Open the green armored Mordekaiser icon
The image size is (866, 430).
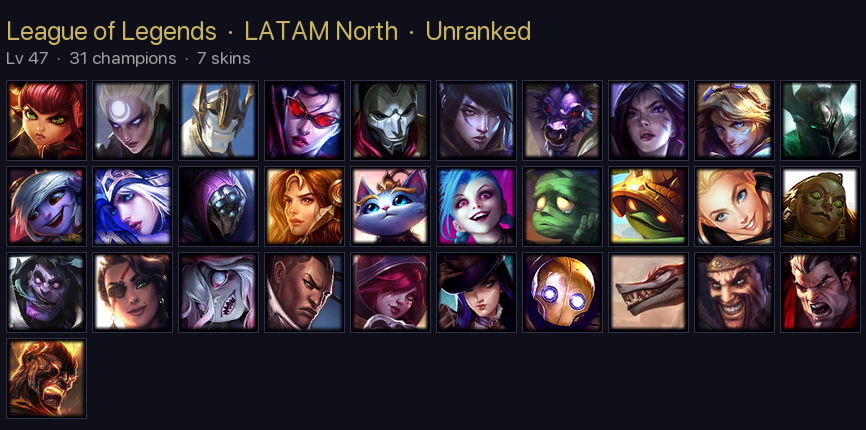[820, 120]
